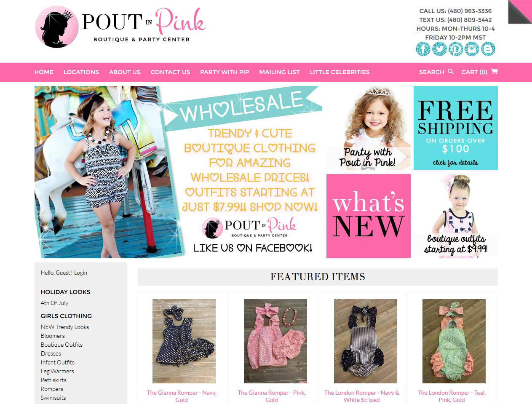Open the Instagram social icon

coord(472,49)
